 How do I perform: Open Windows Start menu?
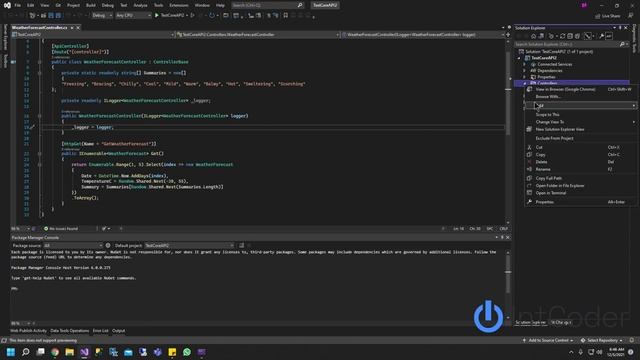(x=11, y=352)
